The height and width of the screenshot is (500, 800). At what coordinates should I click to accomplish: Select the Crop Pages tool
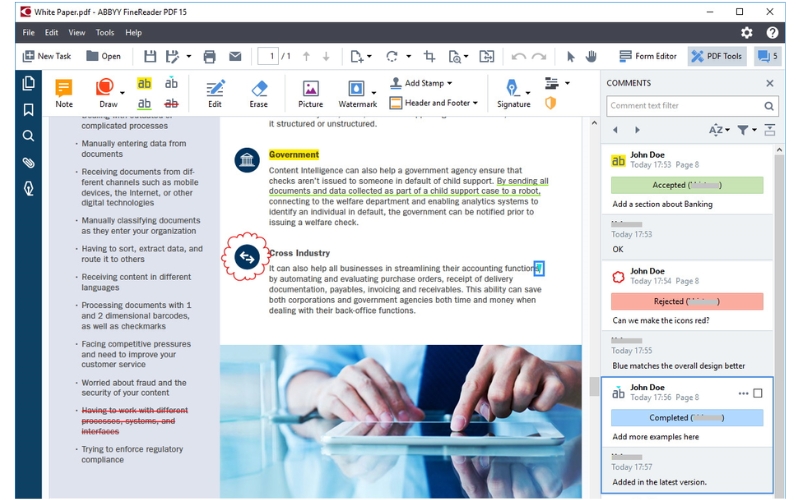[x=430, y=56]
